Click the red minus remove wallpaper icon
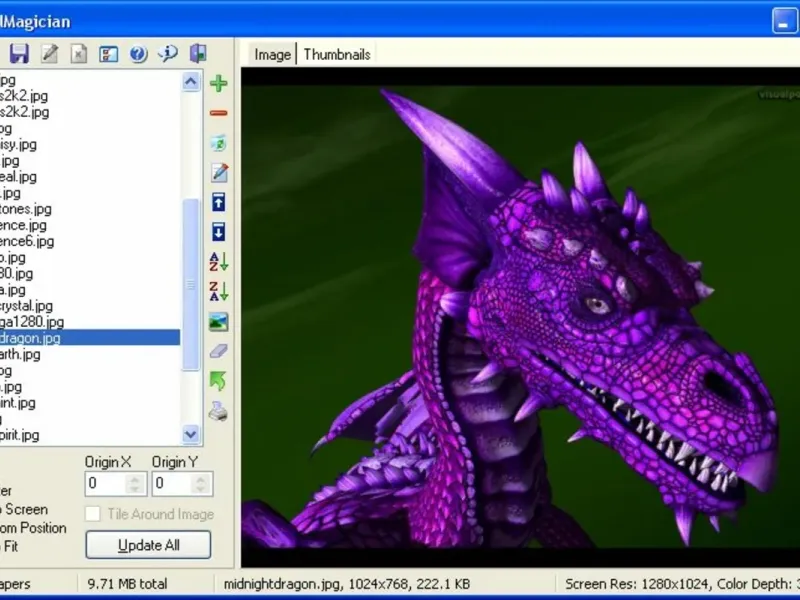Image resolution: width=800 pixels, height=600 pixels. coord(219,113)
